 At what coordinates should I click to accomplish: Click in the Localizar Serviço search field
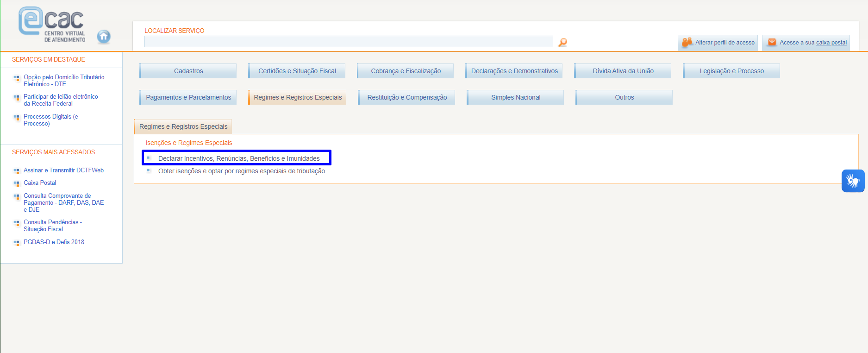click(349, 42)
